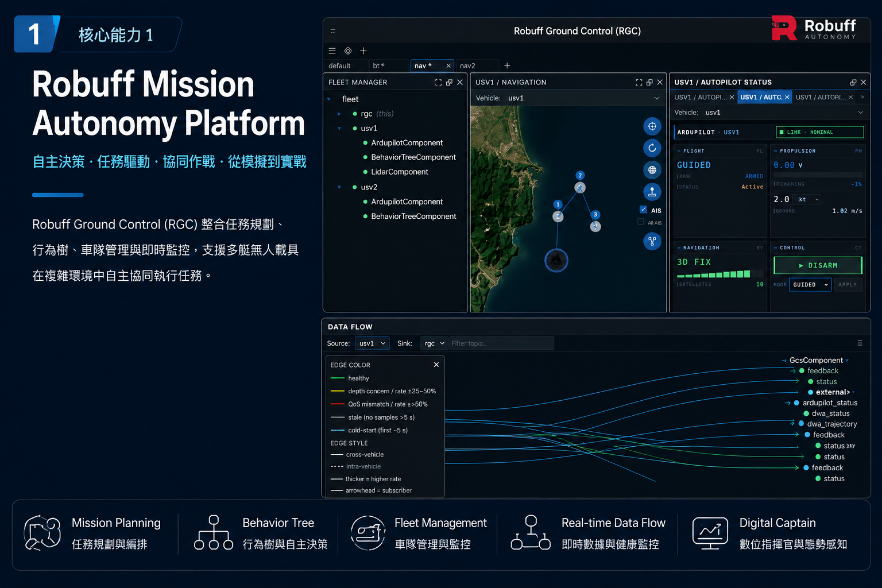Click the Filter topic input field
Screen dimensions: 882x588
[501, 343]
